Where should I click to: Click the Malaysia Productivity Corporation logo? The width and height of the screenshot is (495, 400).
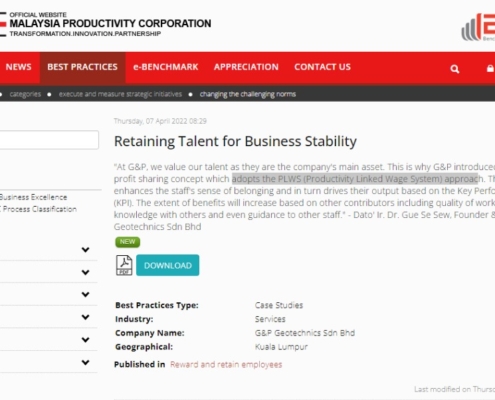click(106, 24)
